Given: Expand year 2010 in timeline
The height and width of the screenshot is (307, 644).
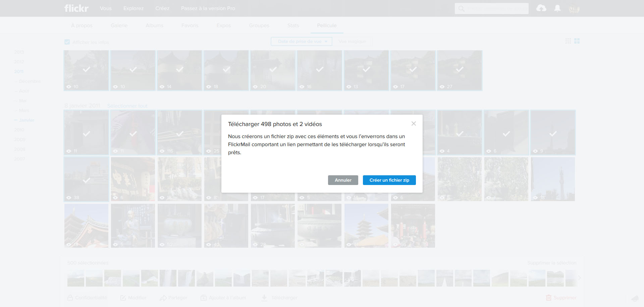Looking at the screenshot, I should pos(19,130).
